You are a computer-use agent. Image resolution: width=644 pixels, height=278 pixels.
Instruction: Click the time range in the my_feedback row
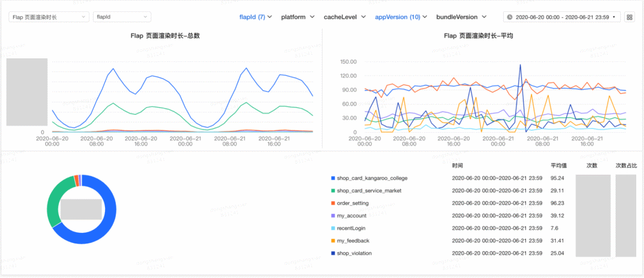click(x=497, y=240)
